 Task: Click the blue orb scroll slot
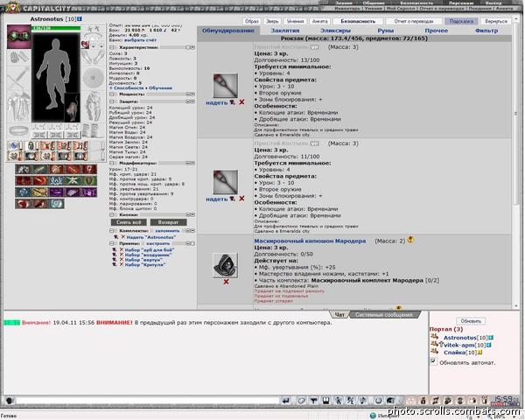tap(15, 146)
